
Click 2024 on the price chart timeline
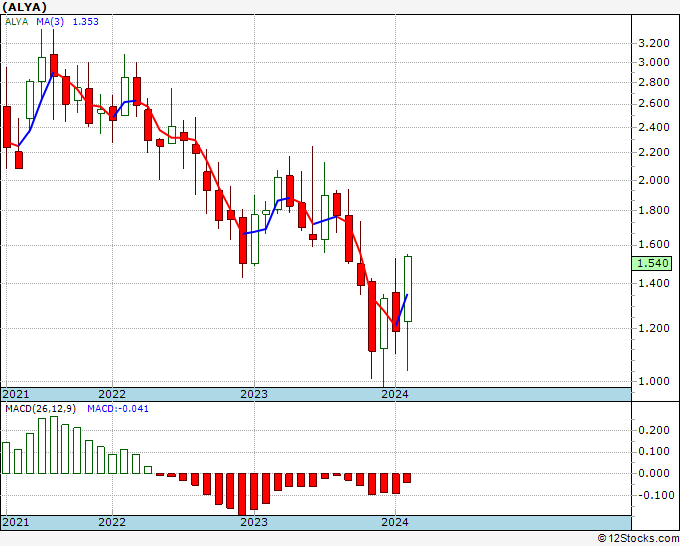395,394
